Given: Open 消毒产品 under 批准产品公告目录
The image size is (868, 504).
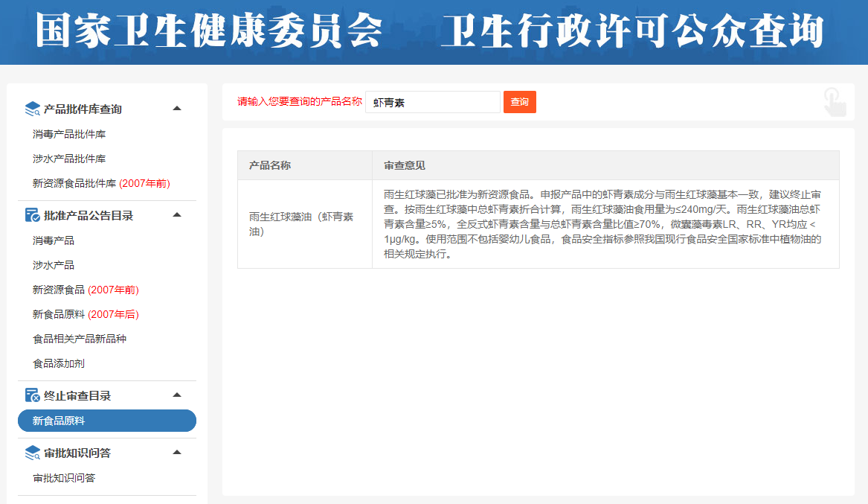Looking at the screenshot, I should pos(53,241).
